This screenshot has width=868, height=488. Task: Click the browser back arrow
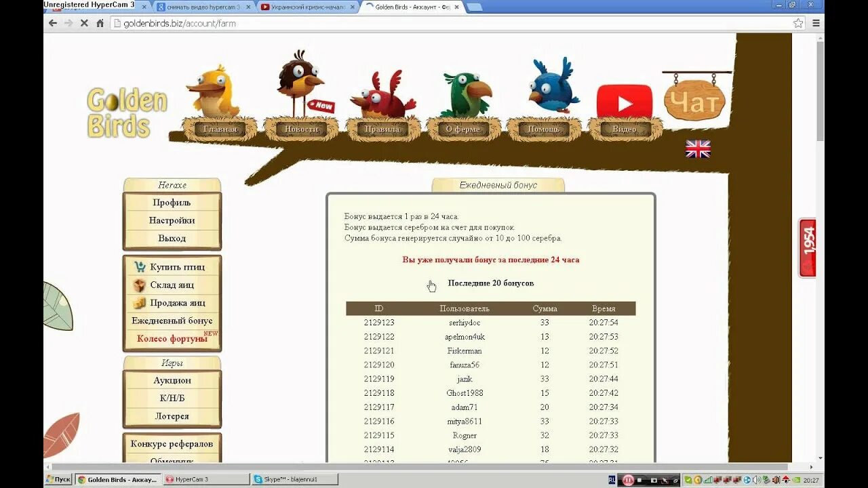(x=53, y=23)
